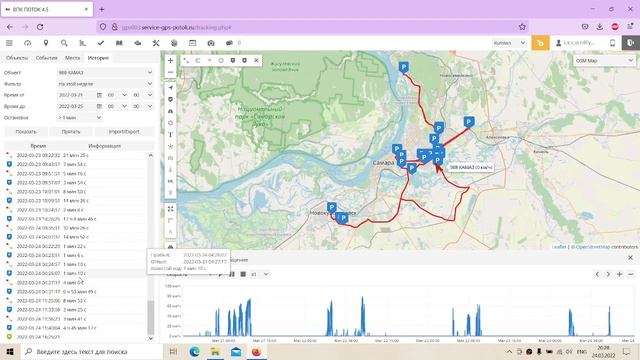Screen dimensions: 640x360
Task: Click the orange account button in header
Action: coord(540,43)
